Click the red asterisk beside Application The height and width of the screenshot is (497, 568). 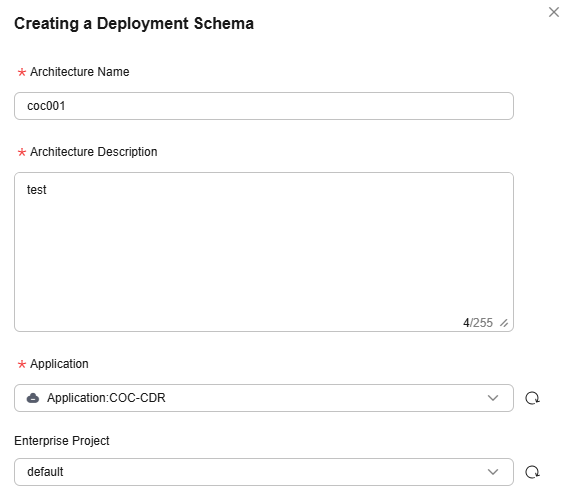22,364
